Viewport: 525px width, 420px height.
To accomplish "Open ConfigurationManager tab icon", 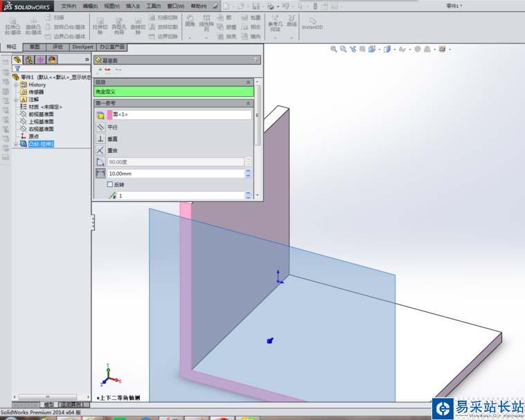I will point(40,60).
